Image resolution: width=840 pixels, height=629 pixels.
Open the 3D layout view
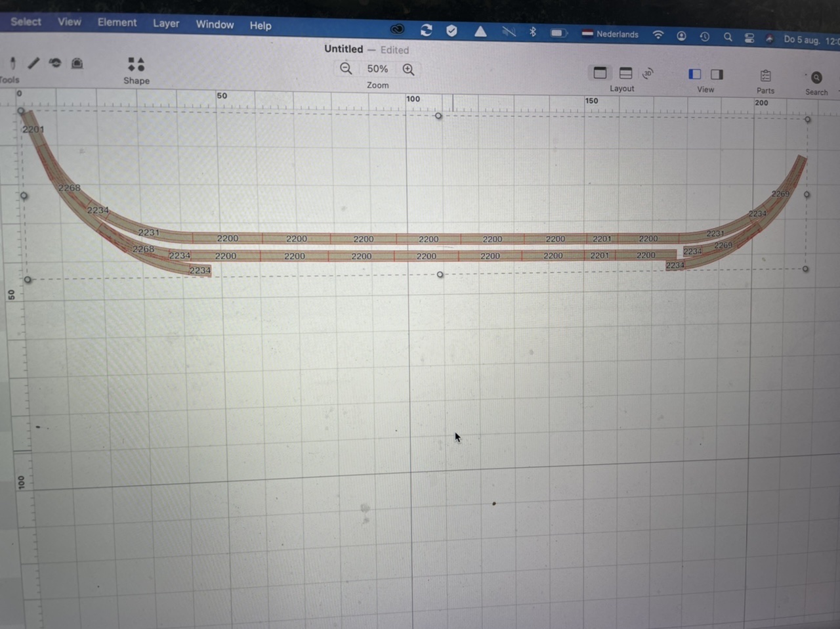click(648, 74)
